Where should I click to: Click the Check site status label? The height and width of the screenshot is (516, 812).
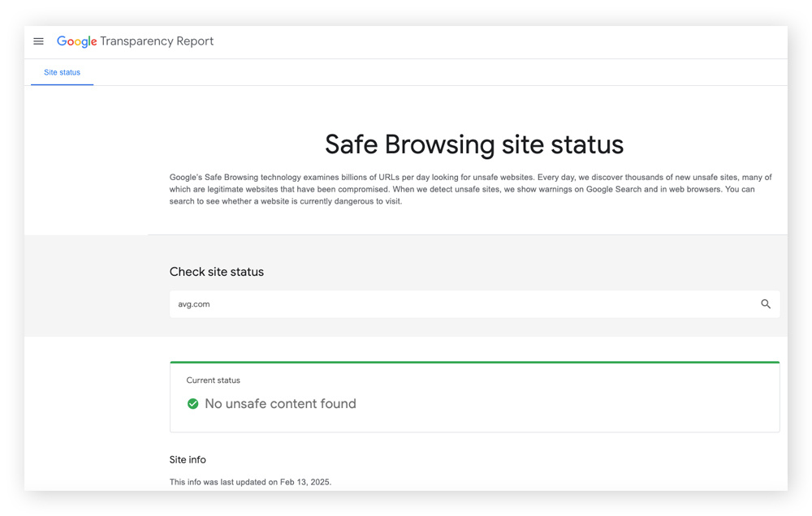click(215, 271)
